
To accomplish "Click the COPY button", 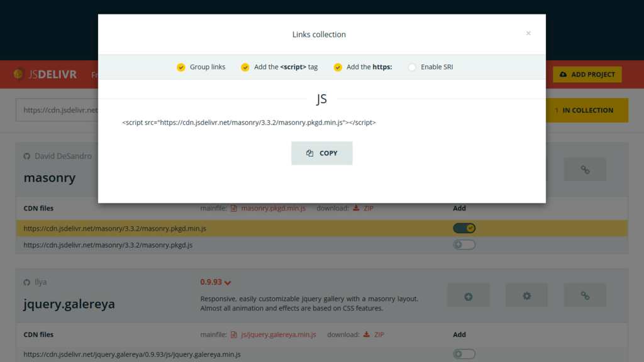I will pyautogui.click(x=321, y=153).
